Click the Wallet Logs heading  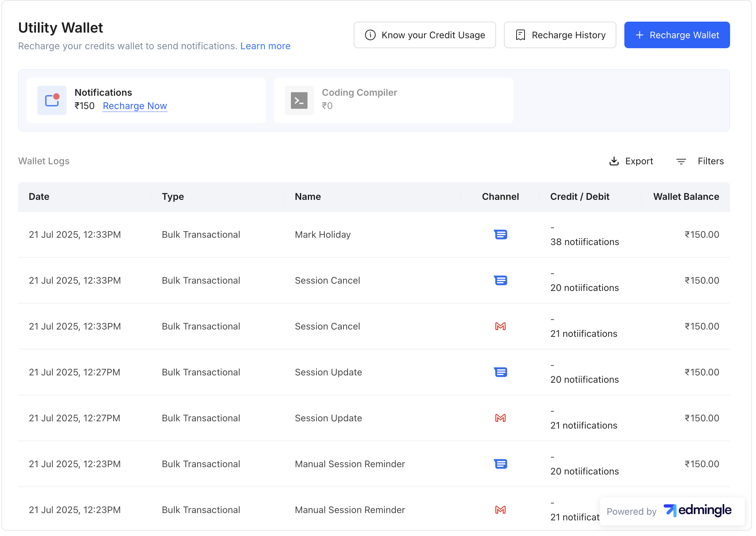tap(44, 161)
